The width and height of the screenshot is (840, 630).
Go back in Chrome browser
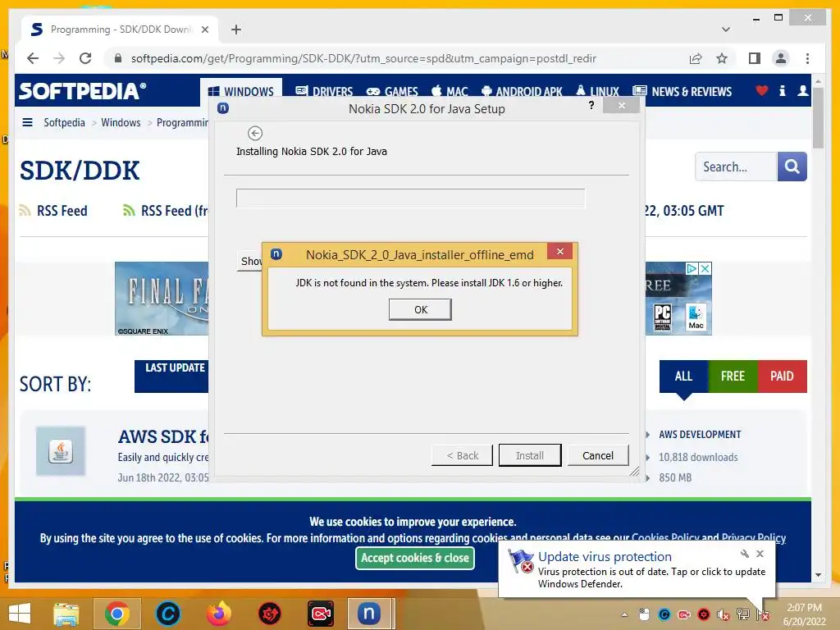[x=33, y=58]
